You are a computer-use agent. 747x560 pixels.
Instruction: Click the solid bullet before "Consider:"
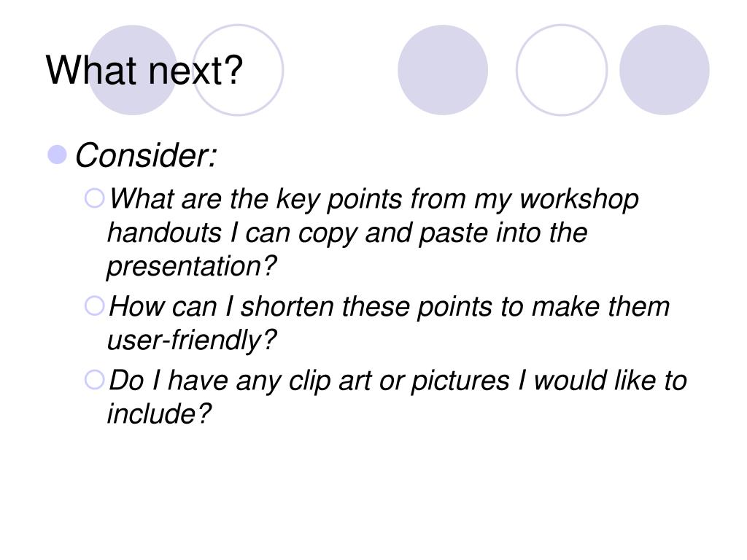(57, 155)
